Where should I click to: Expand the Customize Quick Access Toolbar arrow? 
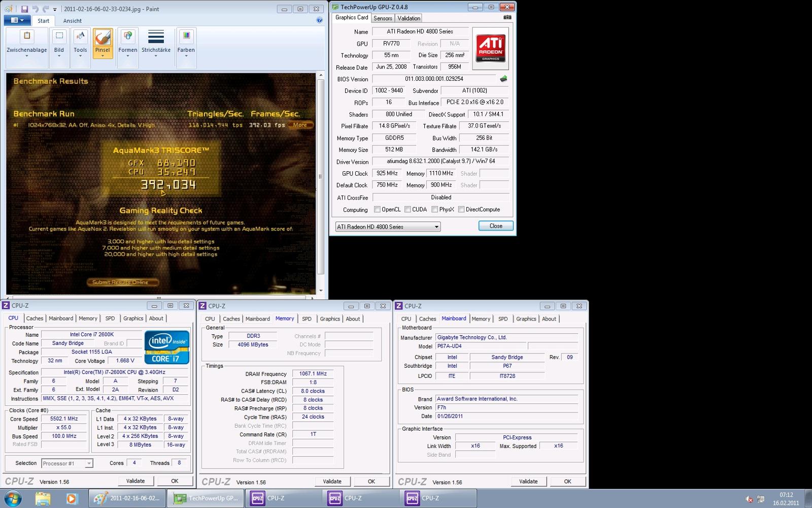55,9
